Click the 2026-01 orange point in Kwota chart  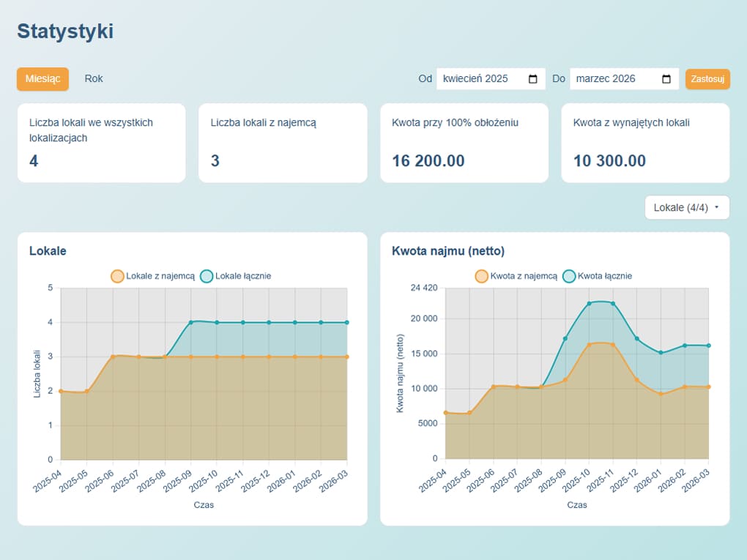[661, 394]
